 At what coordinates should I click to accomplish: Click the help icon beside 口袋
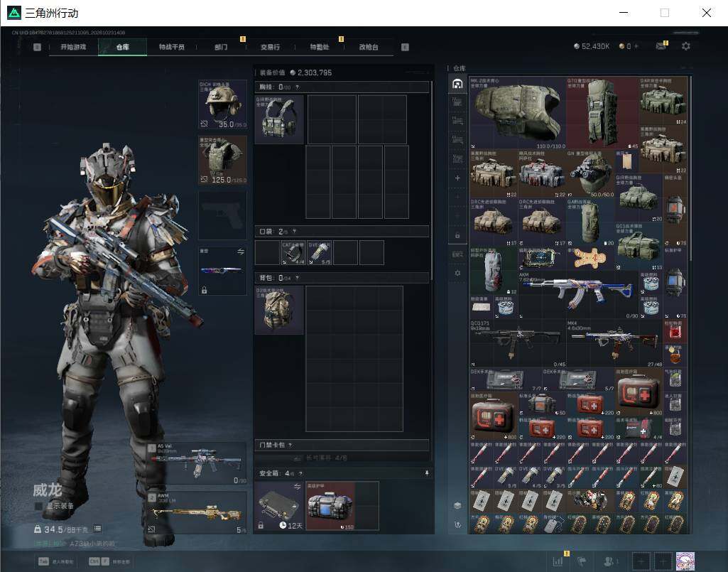pyautogui.click(x=294, y=232)
